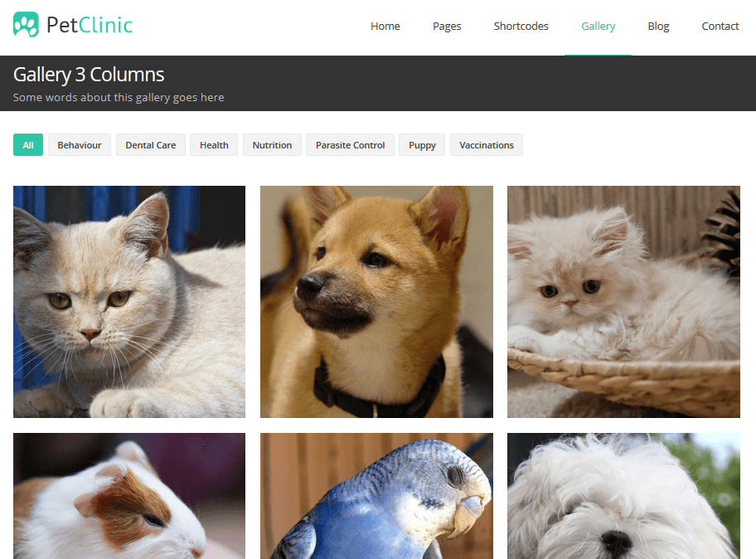756x559 pixels.
Task: Select the All gallery filter
Action: 28,144
